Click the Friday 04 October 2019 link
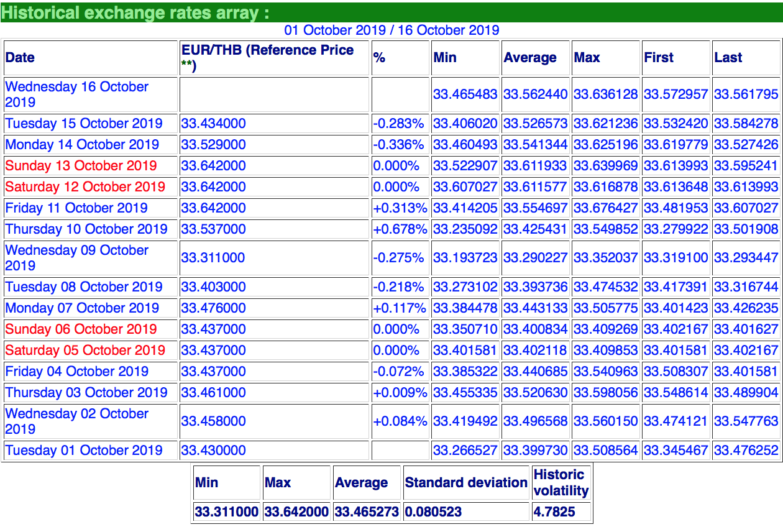 [x=76, y=372]
